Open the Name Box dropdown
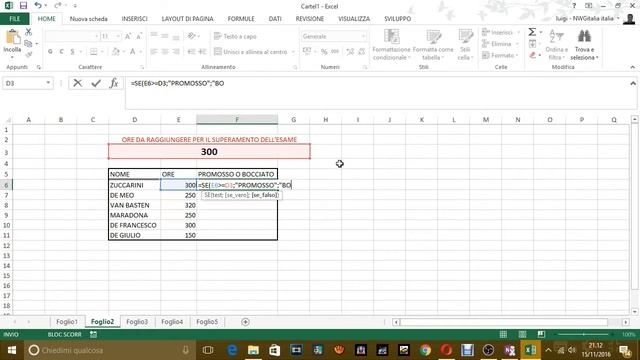The image size is (640, 360). click(x=48, y=83)
